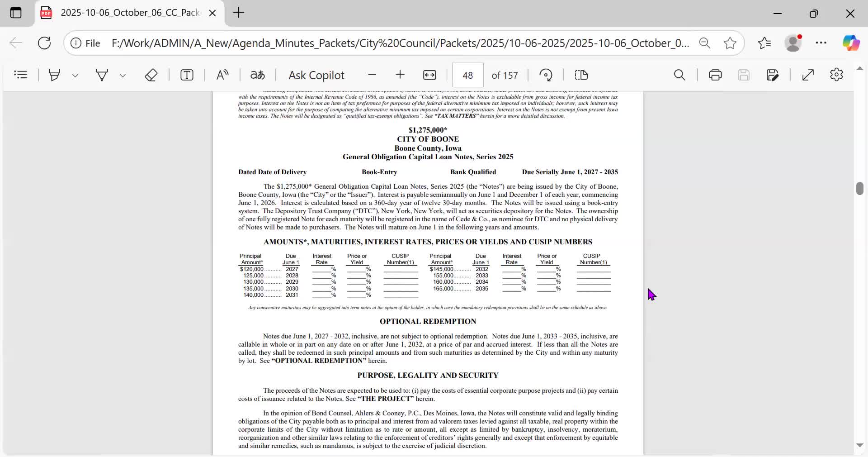Viewport: 868px width, 457px height.
Task: Open the tab actions menu icon
Action: click(x=16, y=13)
